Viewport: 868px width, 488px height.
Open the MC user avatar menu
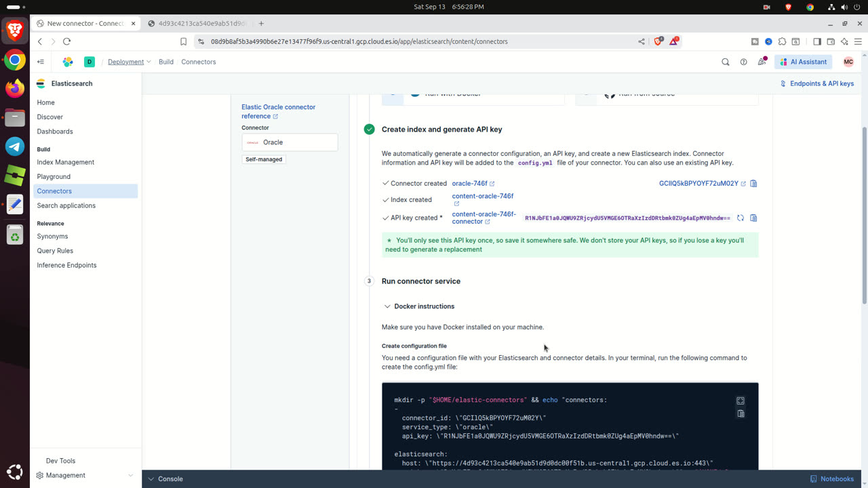[848, 62]
